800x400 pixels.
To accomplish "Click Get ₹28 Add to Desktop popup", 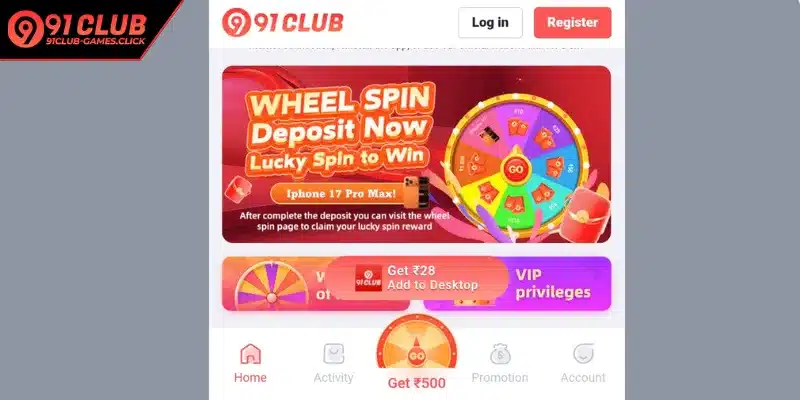I will [416, 278].
